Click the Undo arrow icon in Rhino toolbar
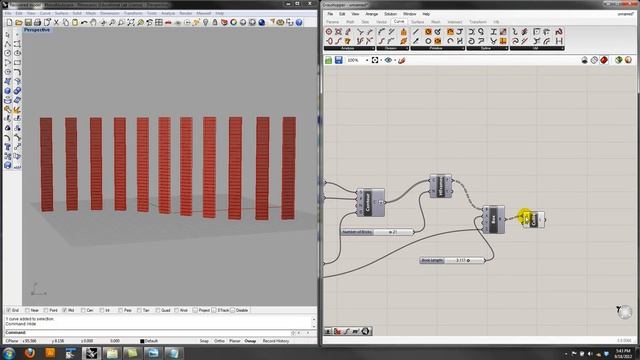Viewport: 640px width, 360px height. pos(84,22)
